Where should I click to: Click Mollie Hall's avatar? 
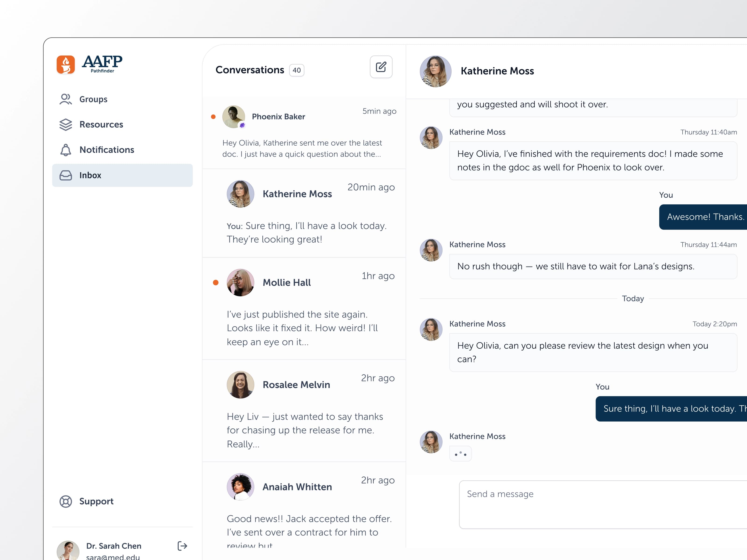coord(240,283)
